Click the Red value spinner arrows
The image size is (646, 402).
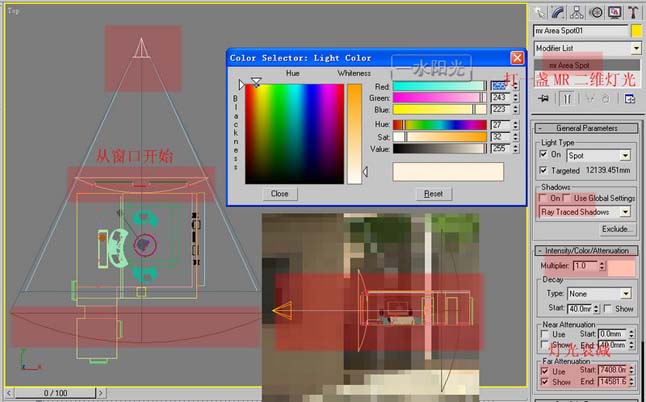(515, 86)
